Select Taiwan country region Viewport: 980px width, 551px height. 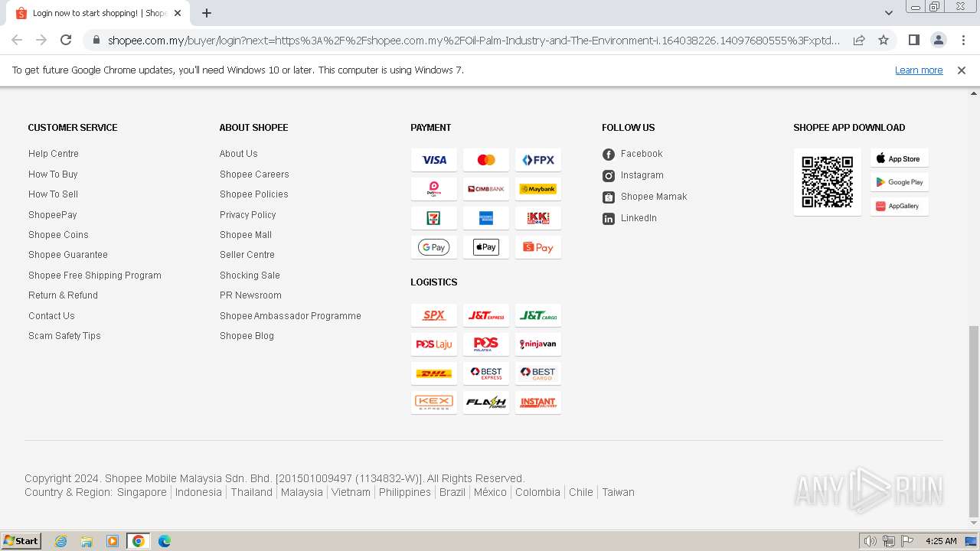point(618,492)
